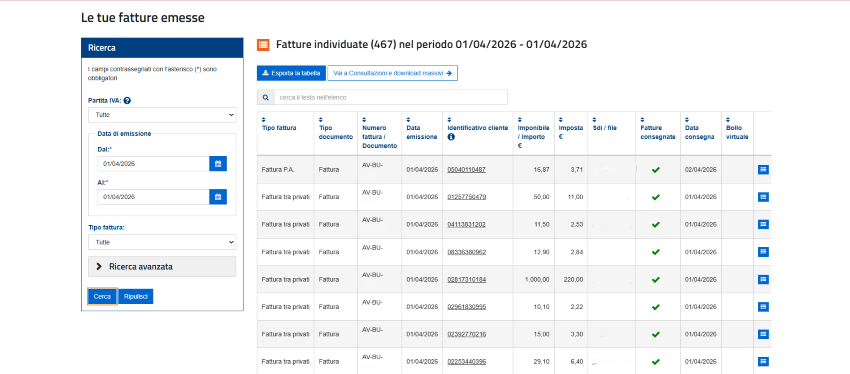
Task: Focus the Dal date input field
Action: [x=153, y=164]
